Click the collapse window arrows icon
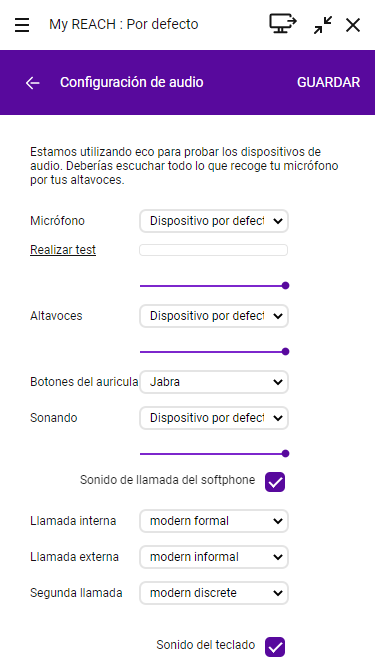375x667 pixels. 323,25
